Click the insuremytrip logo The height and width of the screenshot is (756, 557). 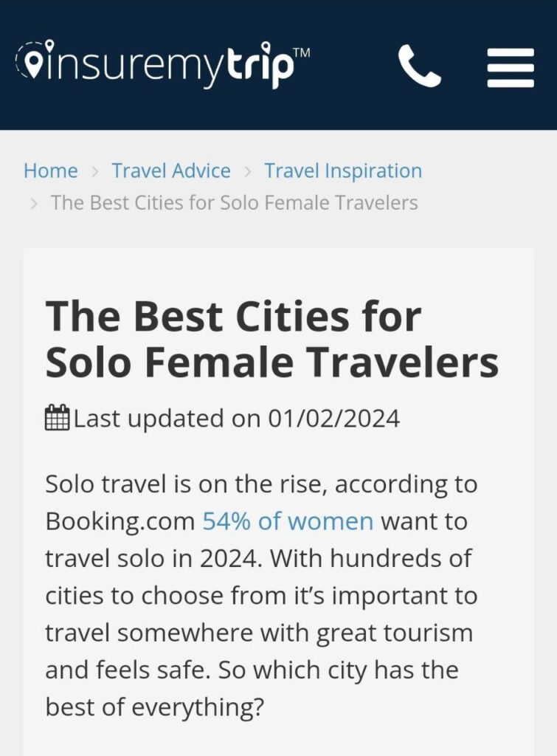pyautogui.click(x=163, y=65)
